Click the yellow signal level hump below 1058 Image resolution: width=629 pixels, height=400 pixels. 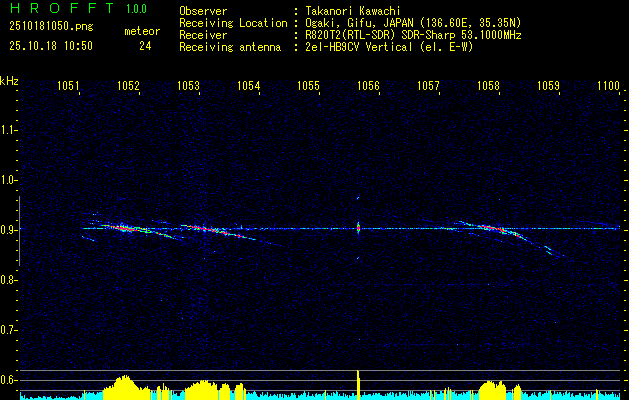click(x=493, y=390)
